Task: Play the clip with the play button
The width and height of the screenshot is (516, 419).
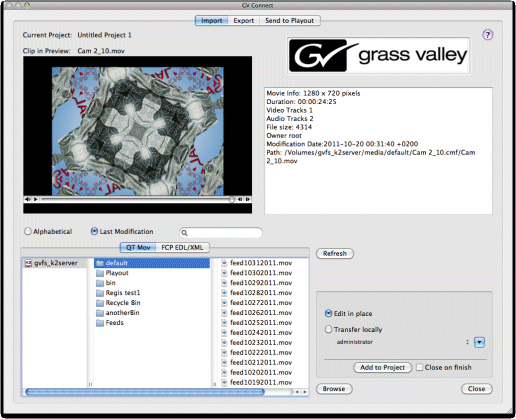Action: click(35, 199)
